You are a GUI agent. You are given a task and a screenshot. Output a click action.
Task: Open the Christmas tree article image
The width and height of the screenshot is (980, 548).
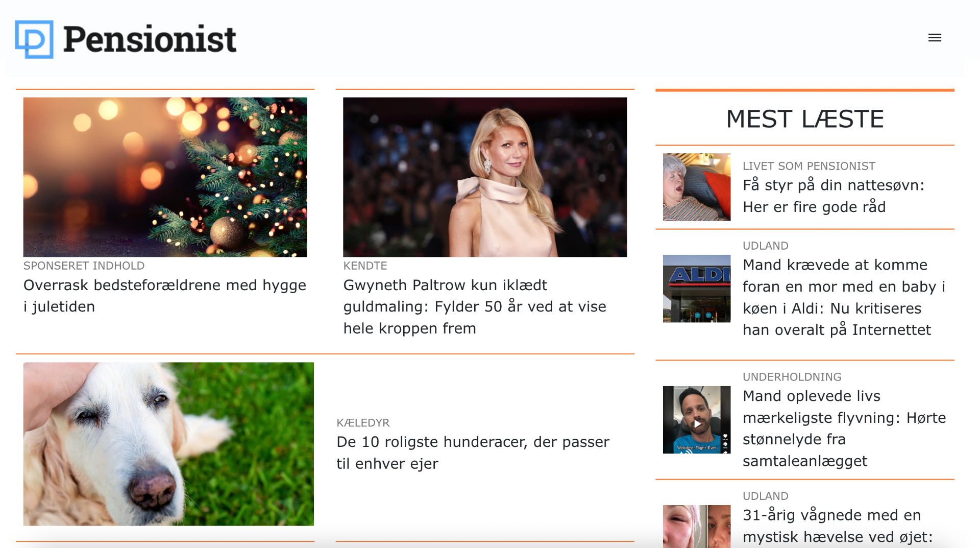click(x=165, y=177)
